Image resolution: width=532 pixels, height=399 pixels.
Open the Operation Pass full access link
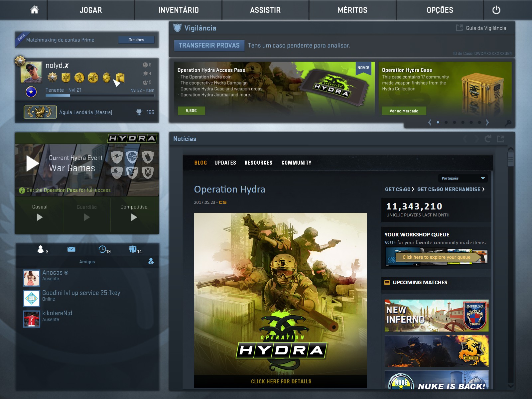68,190
